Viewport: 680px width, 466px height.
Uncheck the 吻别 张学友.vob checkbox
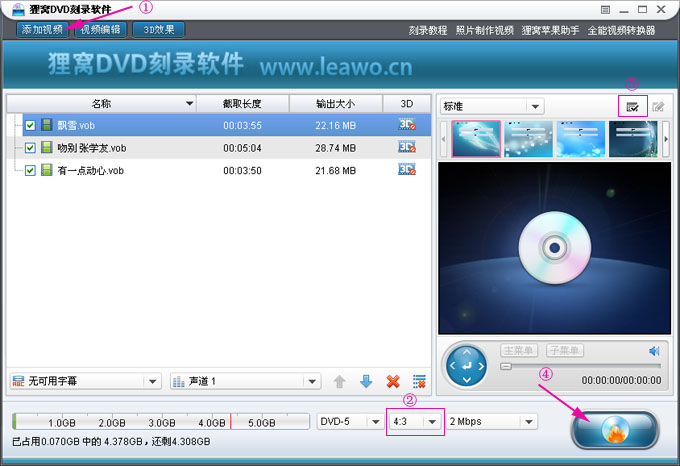tap(30, 148)
